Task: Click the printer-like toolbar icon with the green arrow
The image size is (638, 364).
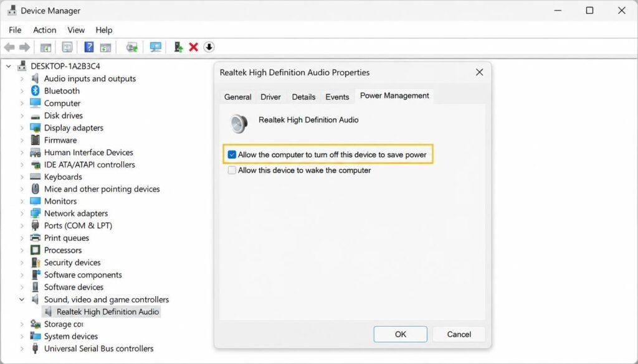Action: click(131, 47)
